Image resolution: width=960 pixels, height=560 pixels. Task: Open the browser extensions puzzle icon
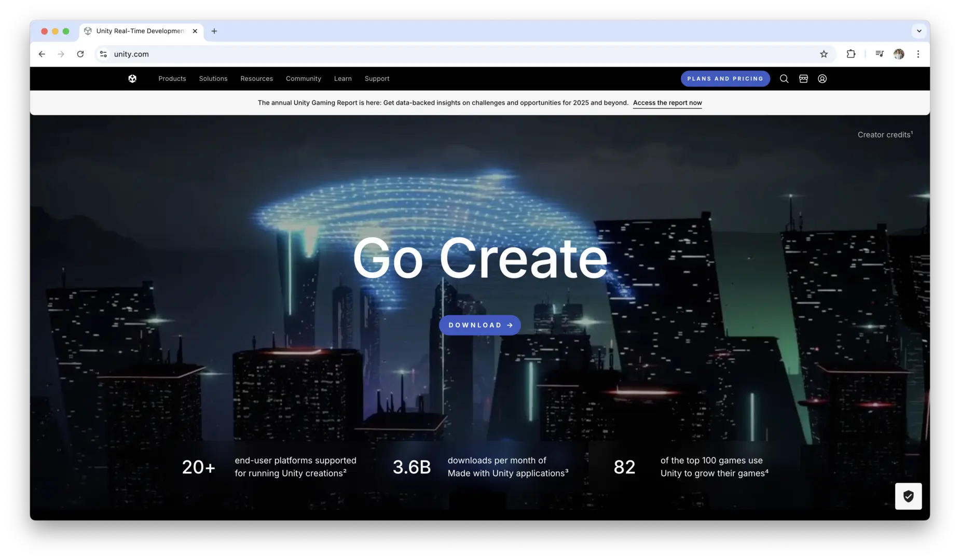tap(851, 54)
